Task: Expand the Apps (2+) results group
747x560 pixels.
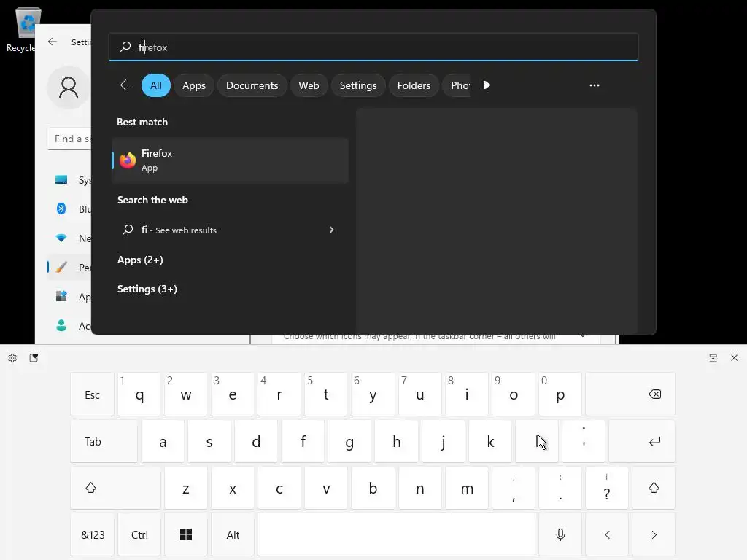Action: pyautogui.click(x=140, y=260)
